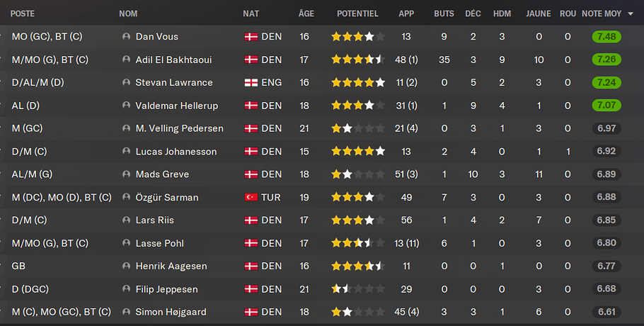
Task: Click the person icon beside Mads Greve
Action: 127,174
